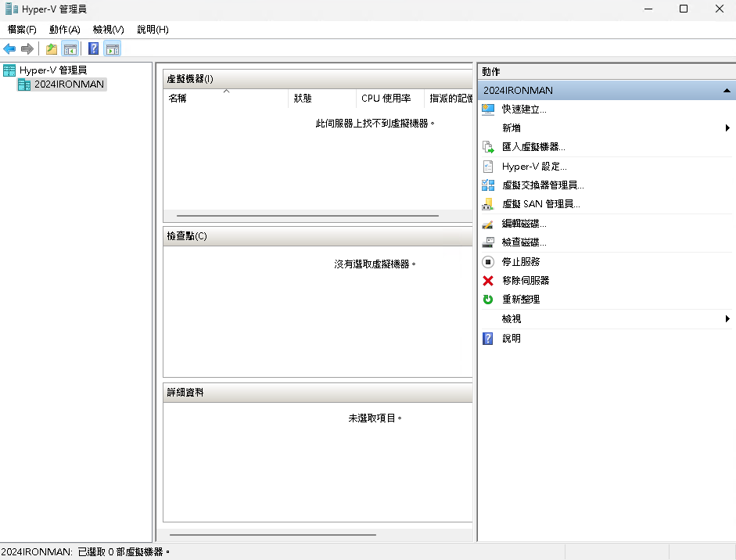This screenshot has width=736, height=560.
Task: Click 停止服務 action
Action: click(521, 262)
